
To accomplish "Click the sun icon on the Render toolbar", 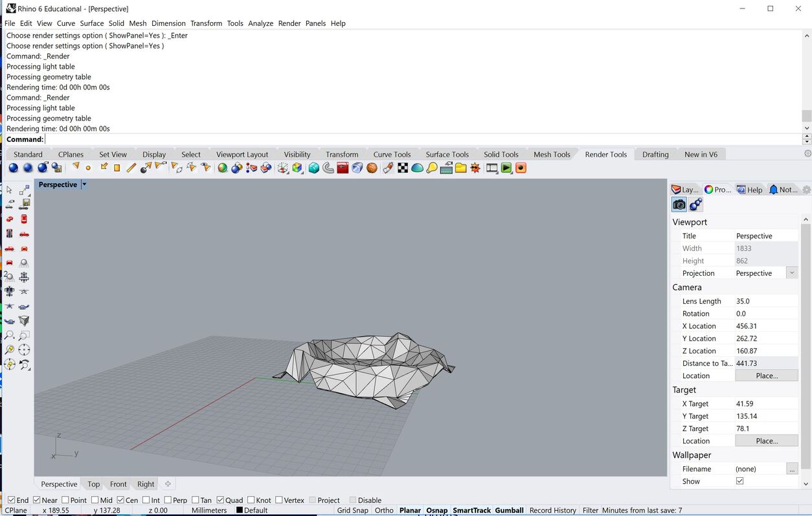I will [x=476, y=168].
